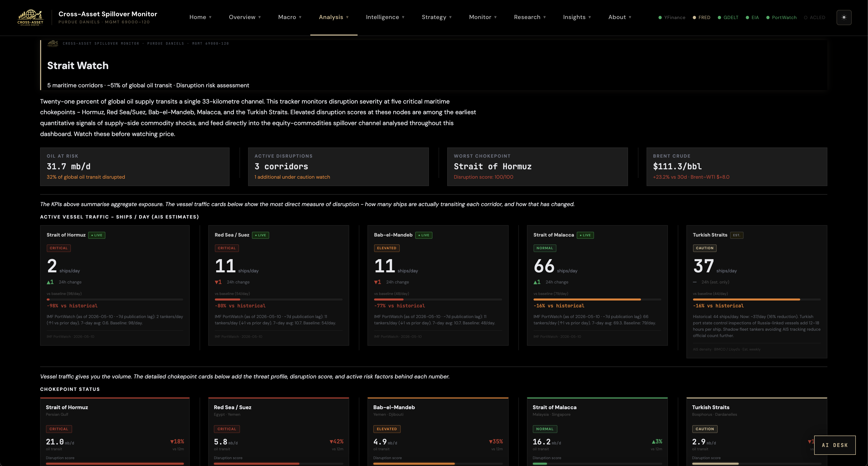Click ELEVATED tag on Bab-el-Mandeb traffic card
The image size is (868, 466).
387,248
